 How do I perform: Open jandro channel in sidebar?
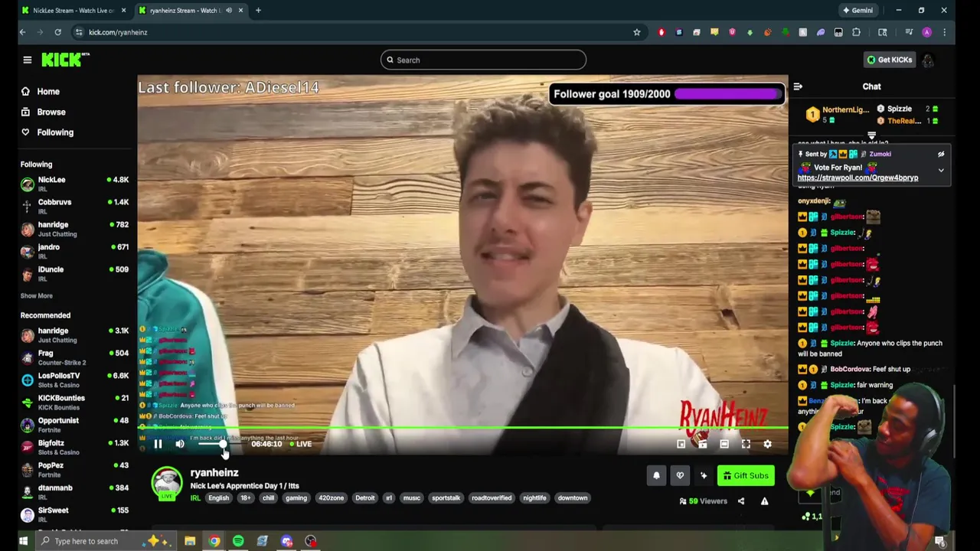coord(74,251)
